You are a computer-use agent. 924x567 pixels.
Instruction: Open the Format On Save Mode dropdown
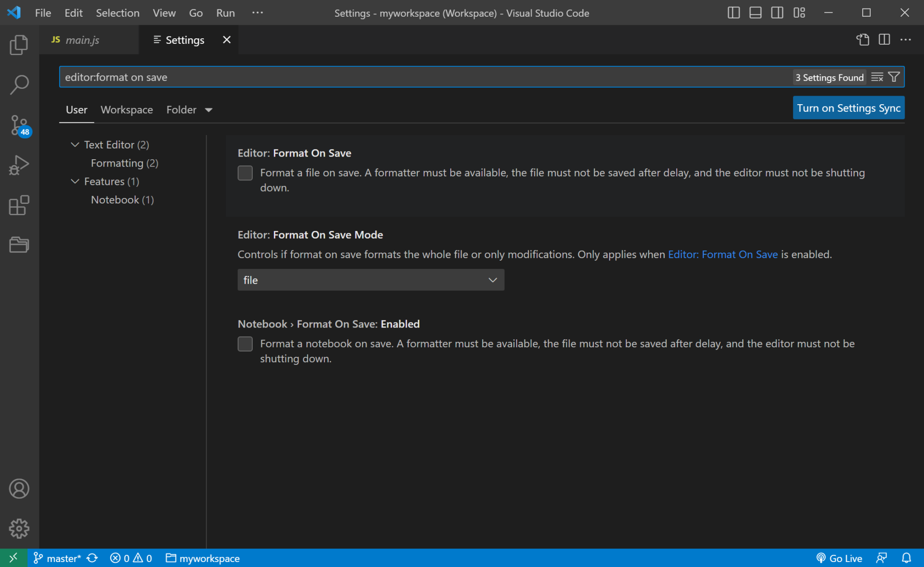(370, 280)
